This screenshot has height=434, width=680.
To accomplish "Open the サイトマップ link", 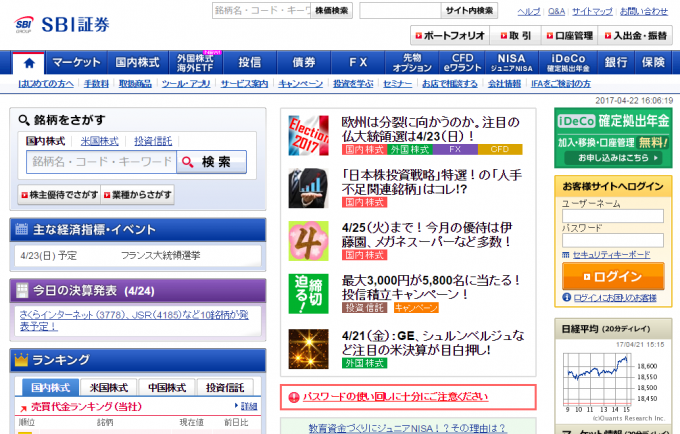I will pos(592,12).
